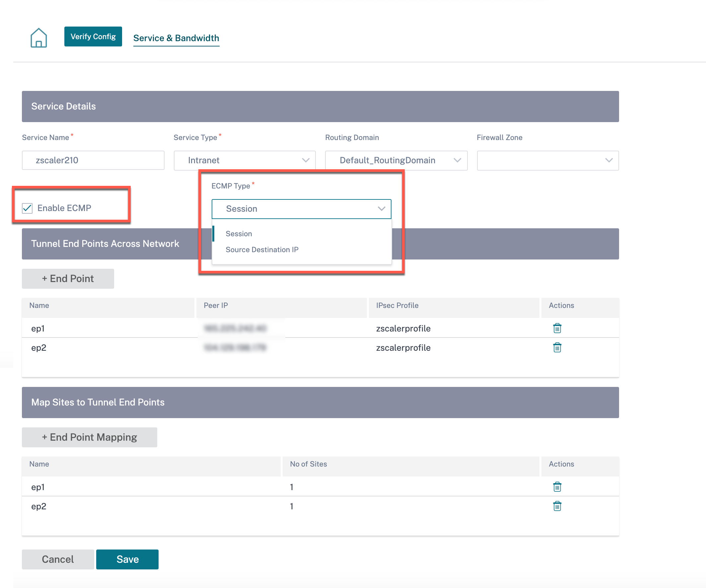
Task: Click the blurred Peer IP of ep2
Action: [x=235, y=347]
